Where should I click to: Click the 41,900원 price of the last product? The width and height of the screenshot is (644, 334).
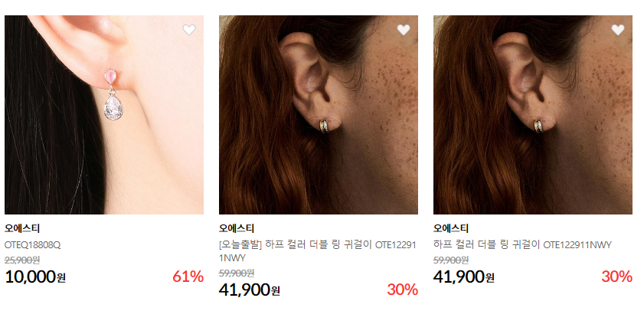(464, 277)
